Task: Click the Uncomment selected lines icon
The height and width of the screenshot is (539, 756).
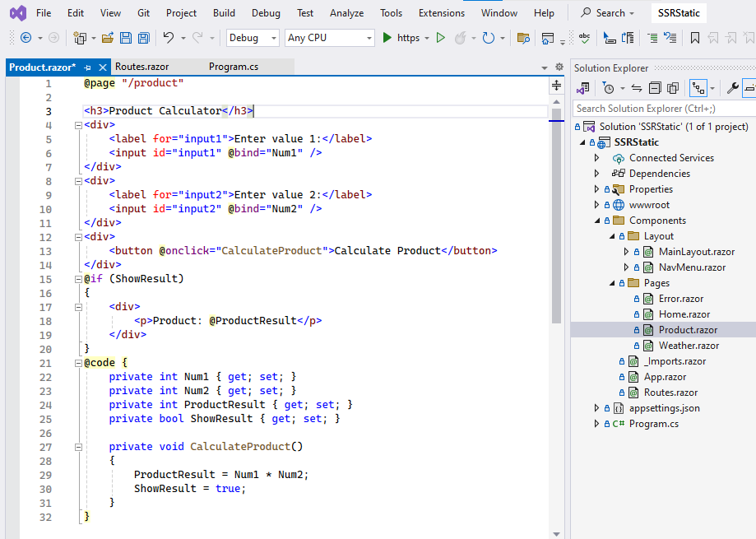Action: tap(670, 38)
